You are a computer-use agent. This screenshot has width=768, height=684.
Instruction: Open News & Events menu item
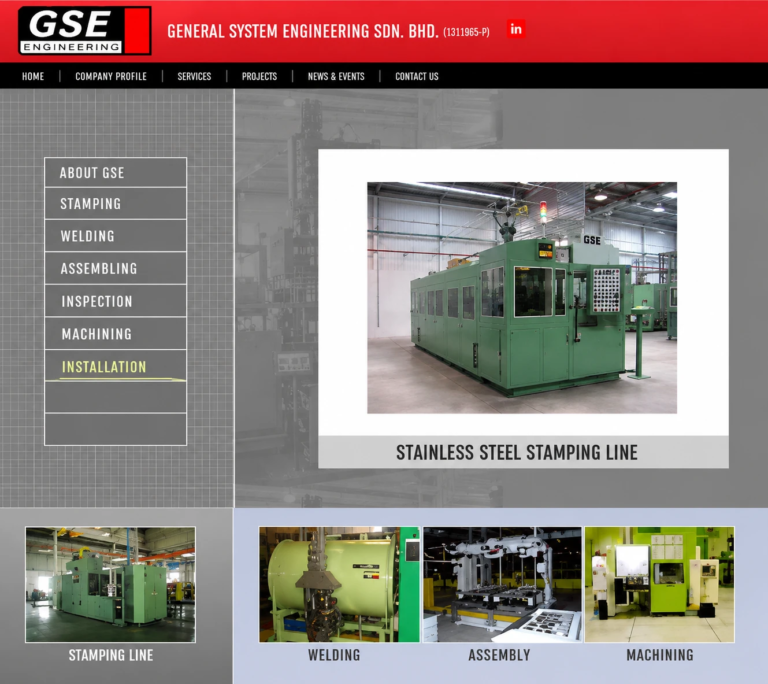point(336,76)
